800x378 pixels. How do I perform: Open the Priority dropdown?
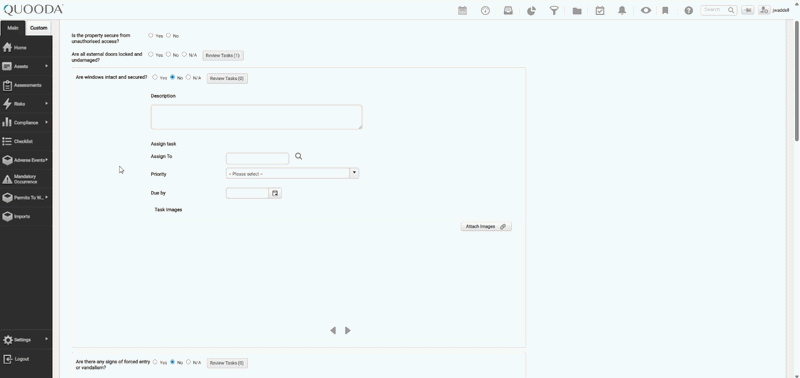292,173
